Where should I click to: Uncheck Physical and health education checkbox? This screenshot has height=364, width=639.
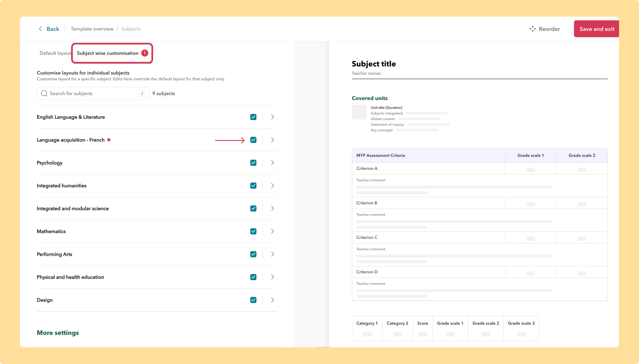tap(253, 277)
